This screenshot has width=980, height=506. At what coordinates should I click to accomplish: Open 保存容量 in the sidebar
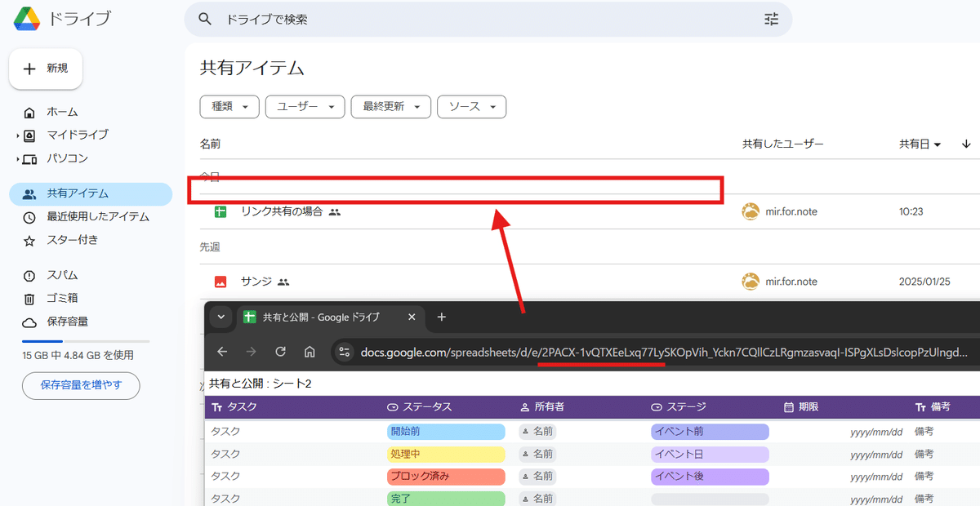click(x=67, y=322)
